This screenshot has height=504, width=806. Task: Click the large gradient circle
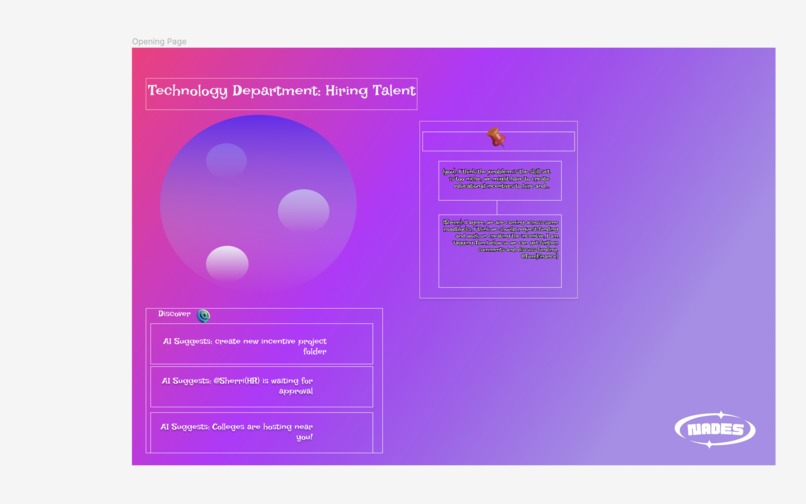[x=258, y=206]
